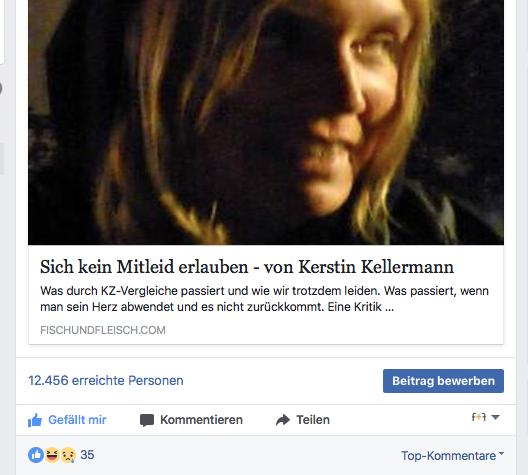Click the laughing Haha reaction emoji
528x475 pixels.
52,455
